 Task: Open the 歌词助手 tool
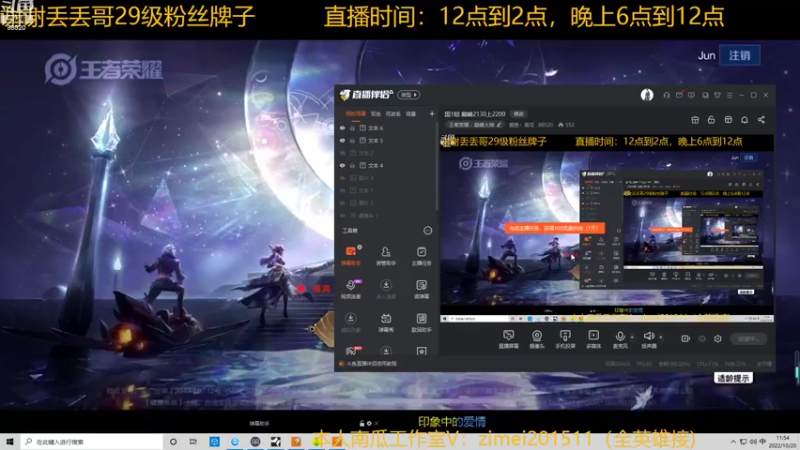tap(421, 322)
